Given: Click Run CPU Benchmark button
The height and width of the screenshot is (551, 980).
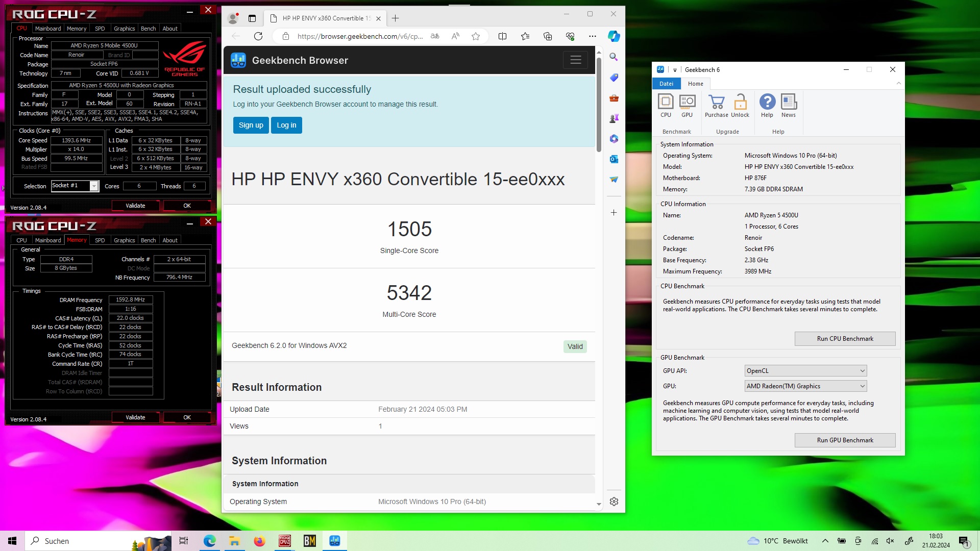Looking at the screenshot, I should [x=845, y=339].
